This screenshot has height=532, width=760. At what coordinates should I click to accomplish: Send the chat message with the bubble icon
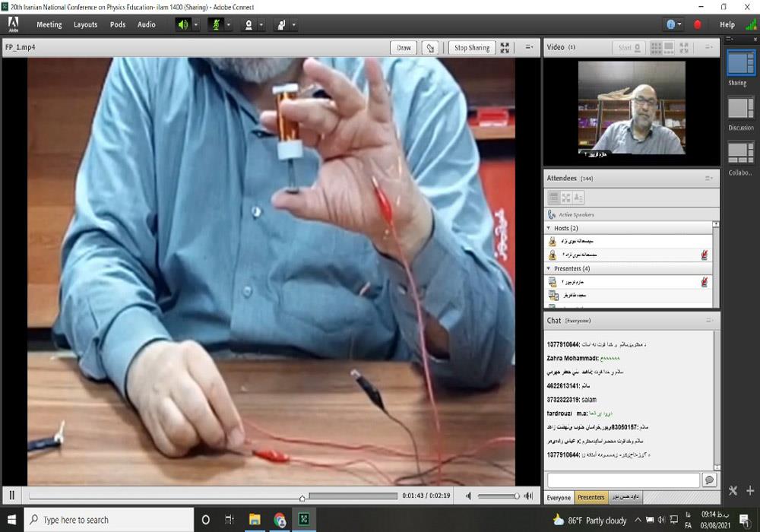coord(709,480)
